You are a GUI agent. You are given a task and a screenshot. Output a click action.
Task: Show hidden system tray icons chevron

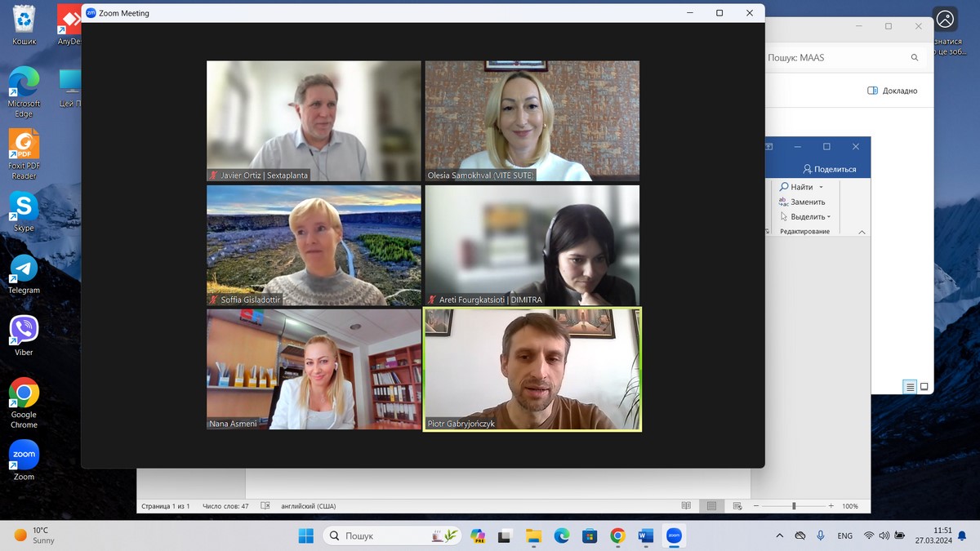[x=779, y=535]
